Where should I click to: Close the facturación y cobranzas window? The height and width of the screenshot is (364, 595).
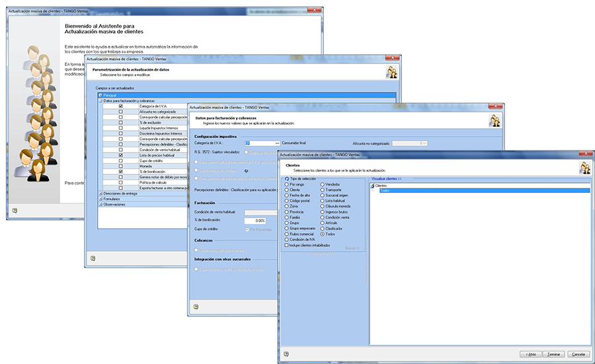(495, 106)
